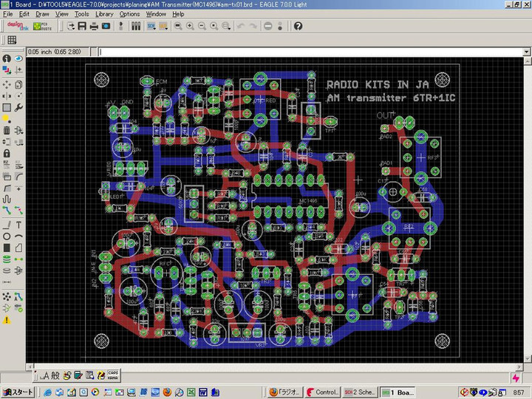Click the Windows Start button

pos(18,392)
